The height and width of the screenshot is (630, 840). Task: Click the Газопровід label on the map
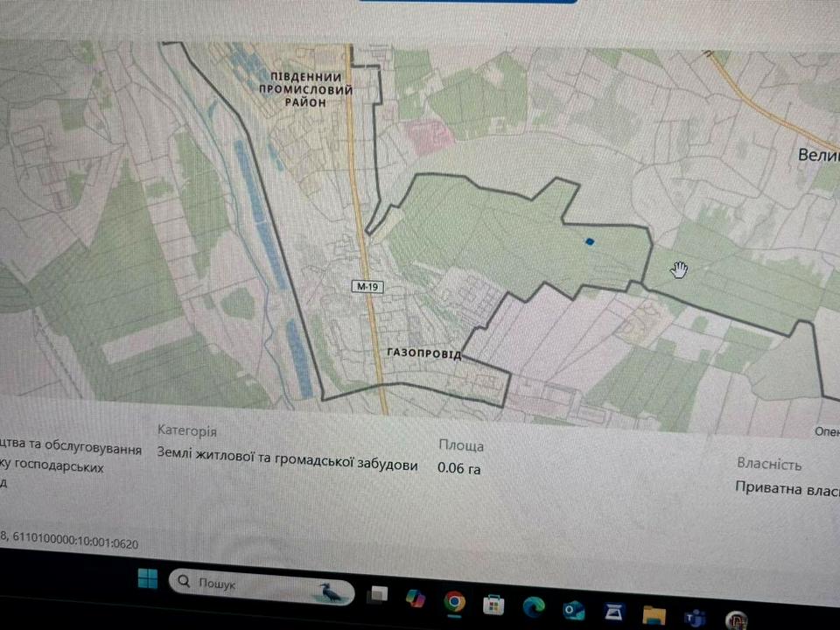(x=423, y=354)
